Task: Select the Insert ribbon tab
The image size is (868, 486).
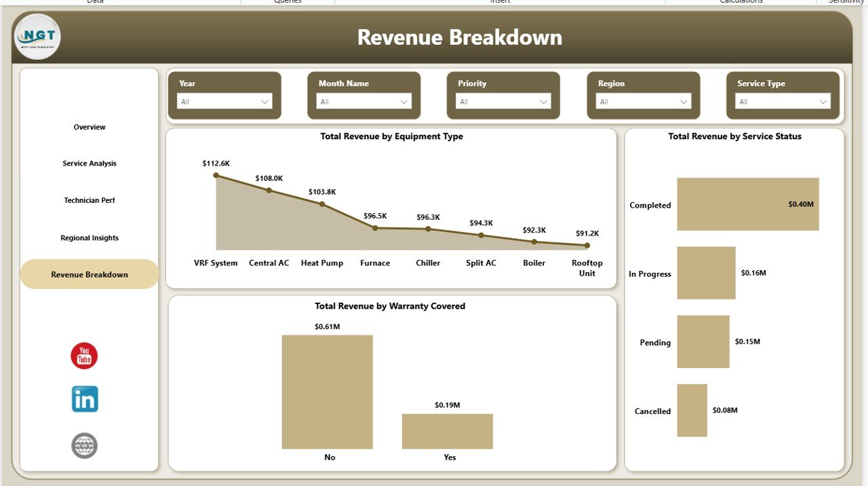Action: 500,2
